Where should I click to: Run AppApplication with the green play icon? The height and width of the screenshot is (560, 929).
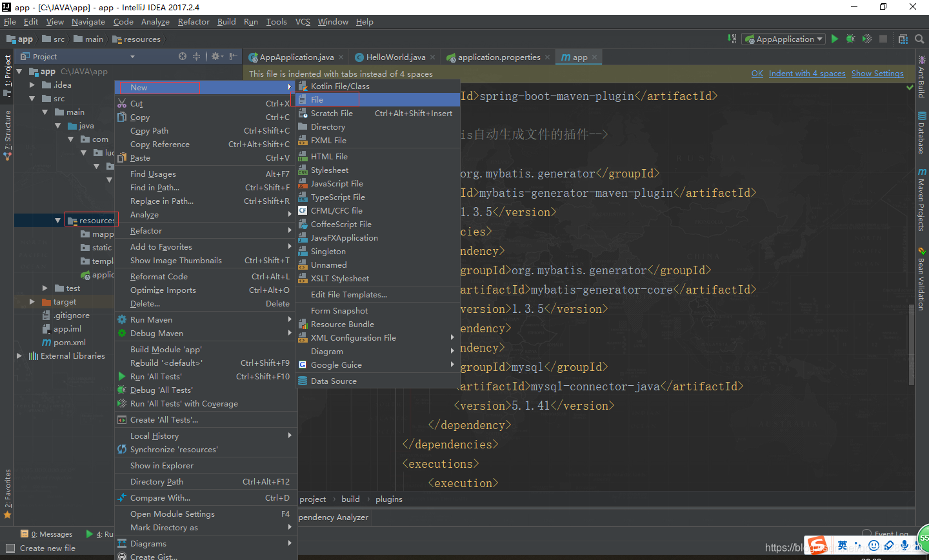pos(835,39)
